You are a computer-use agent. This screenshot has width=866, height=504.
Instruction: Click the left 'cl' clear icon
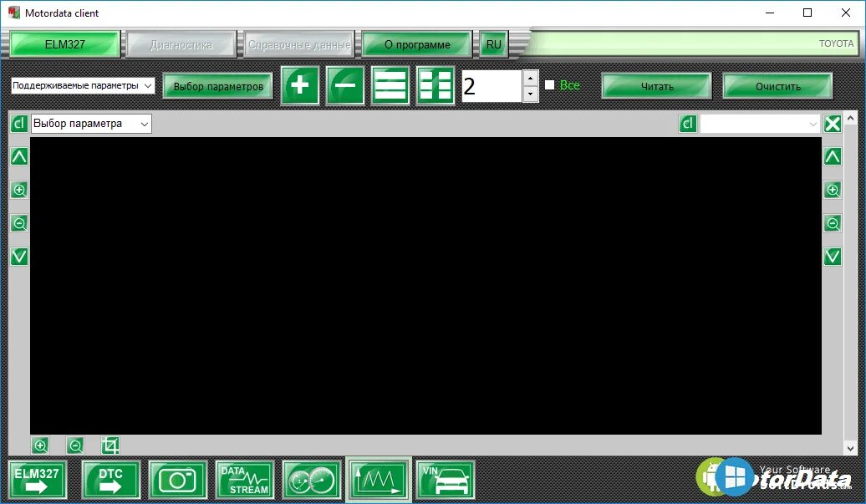point(19,124)
